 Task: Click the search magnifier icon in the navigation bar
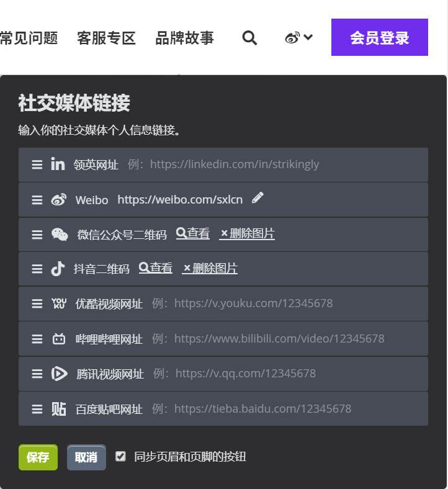(249, 38)
